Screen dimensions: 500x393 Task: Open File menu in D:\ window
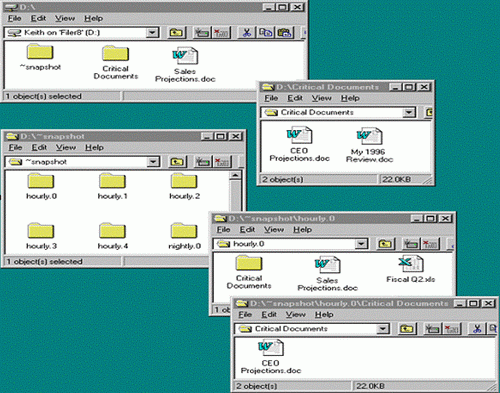15,18
